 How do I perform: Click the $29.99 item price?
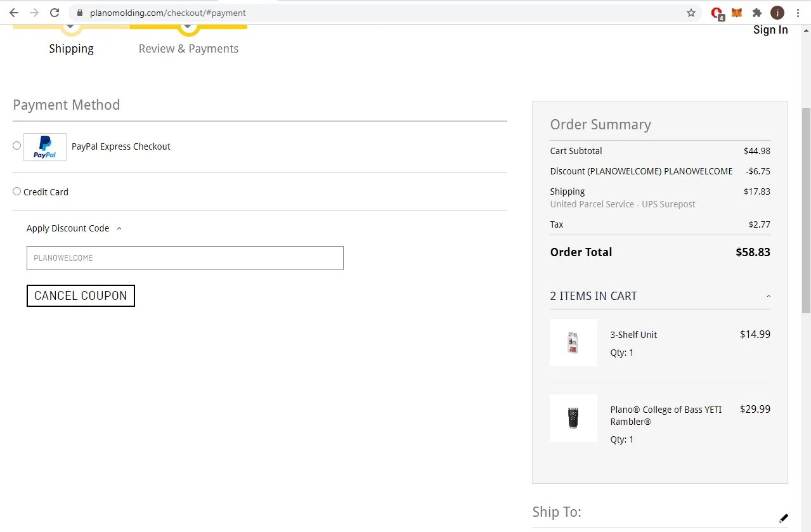(755, 409)
